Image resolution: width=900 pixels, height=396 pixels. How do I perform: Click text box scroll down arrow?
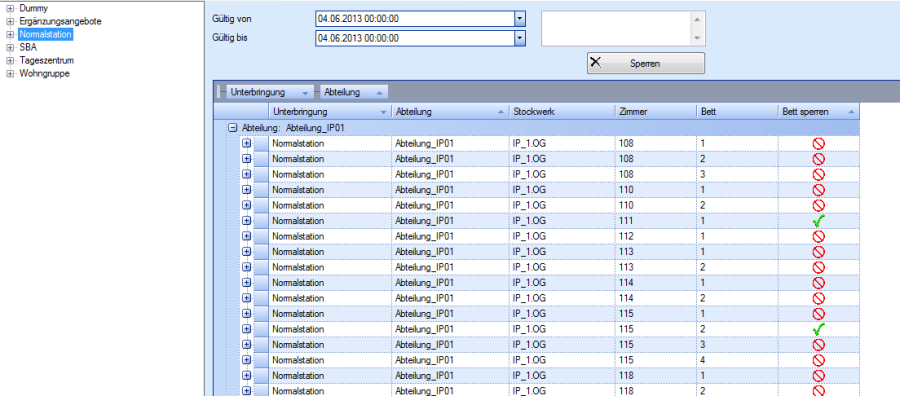click(x=697, y=38)
